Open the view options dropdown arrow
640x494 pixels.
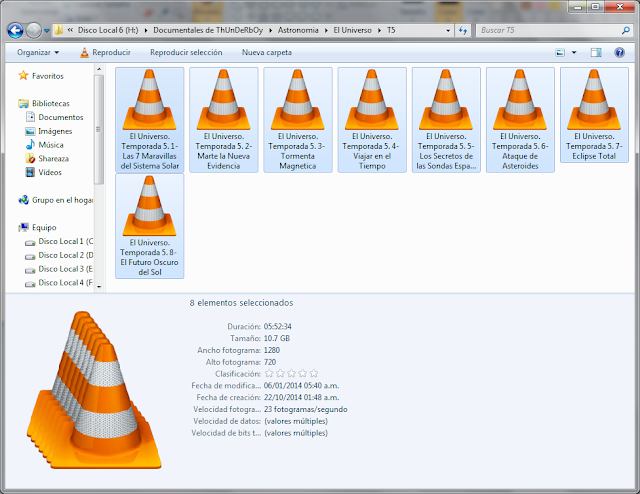(574, 52)
